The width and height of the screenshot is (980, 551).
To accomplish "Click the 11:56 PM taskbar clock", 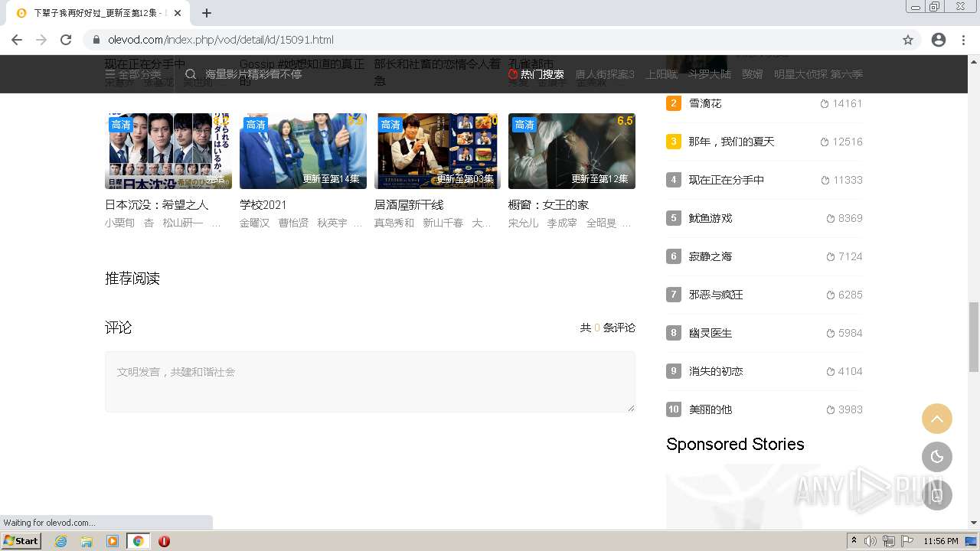I will point(941,541).
